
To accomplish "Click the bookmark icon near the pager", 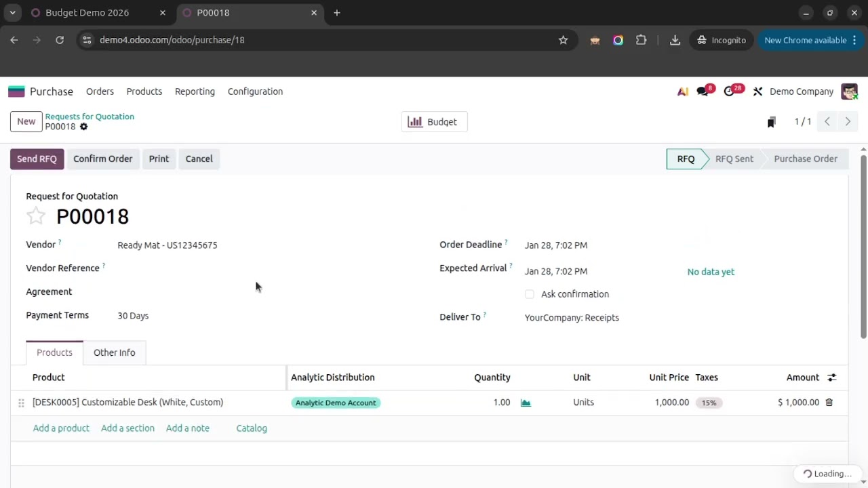I will click(x=771, y=122).
